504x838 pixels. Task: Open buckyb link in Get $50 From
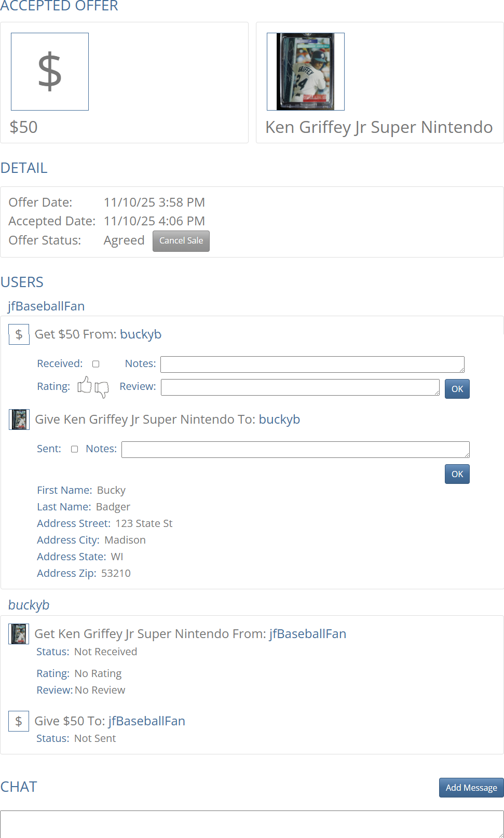click(x=141, y=334)
